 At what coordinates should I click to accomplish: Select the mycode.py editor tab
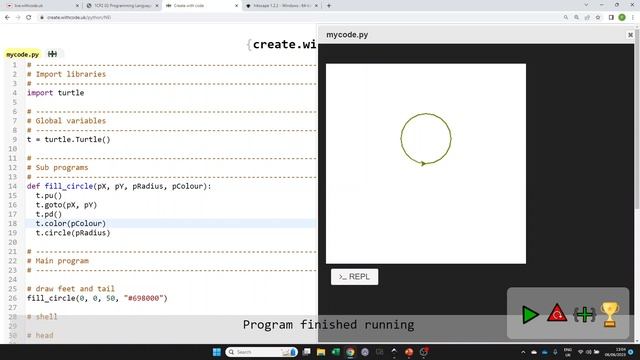[22, 54]
